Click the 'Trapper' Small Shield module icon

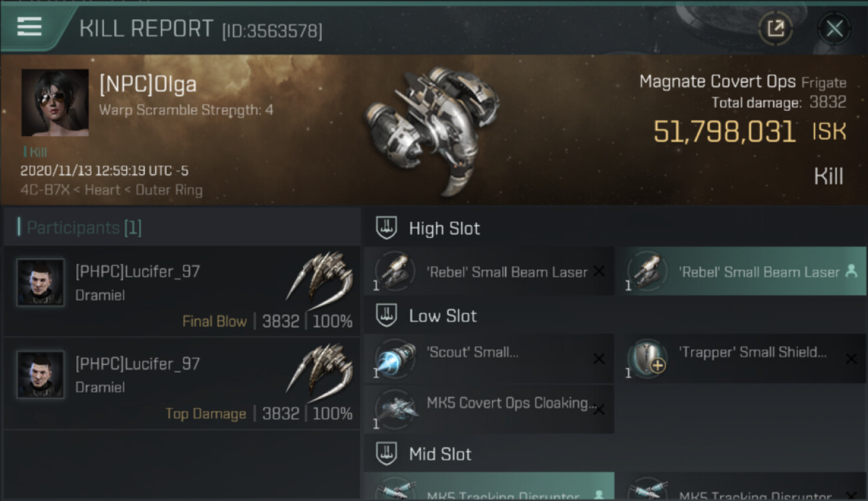click(x=646, y=358)
